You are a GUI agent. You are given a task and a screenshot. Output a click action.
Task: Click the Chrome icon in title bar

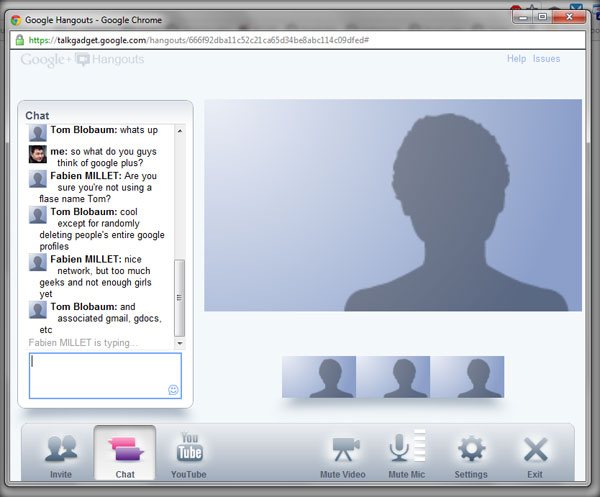click(x=16, y=20)
